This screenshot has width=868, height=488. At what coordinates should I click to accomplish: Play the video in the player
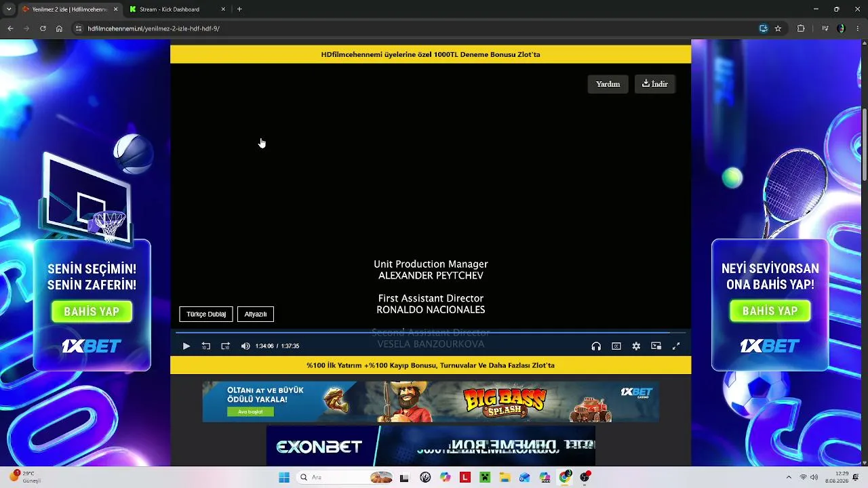(186, 346)
